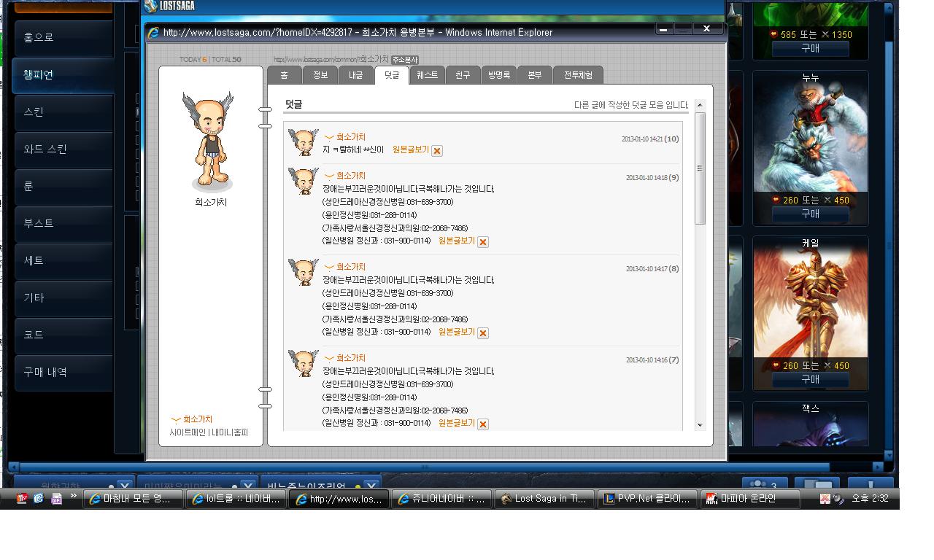
Task: Click the store horizontal scrollbar left arrow
Action: click(14, 467)
